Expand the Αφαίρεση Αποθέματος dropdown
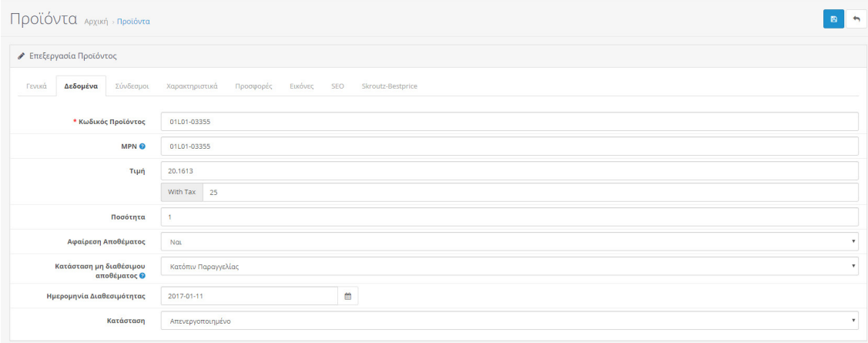Viewport: 868px width, 343px height. (509, 242)
